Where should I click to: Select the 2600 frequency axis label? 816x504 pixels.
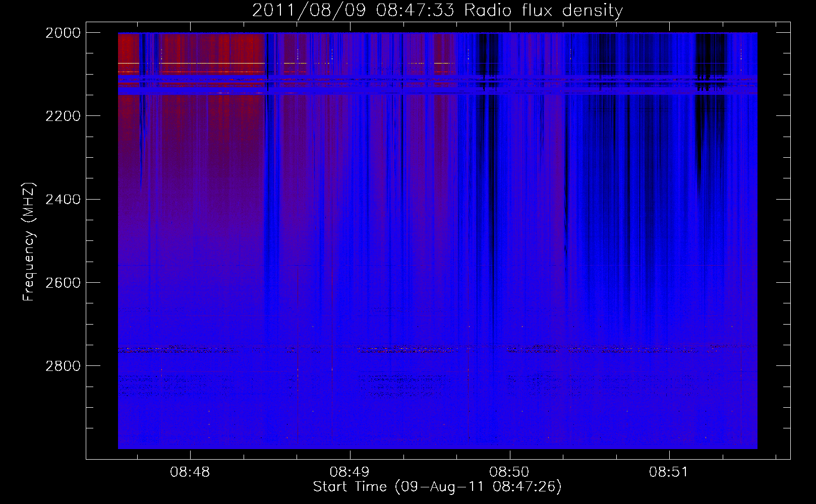click(x=63, y=282)
